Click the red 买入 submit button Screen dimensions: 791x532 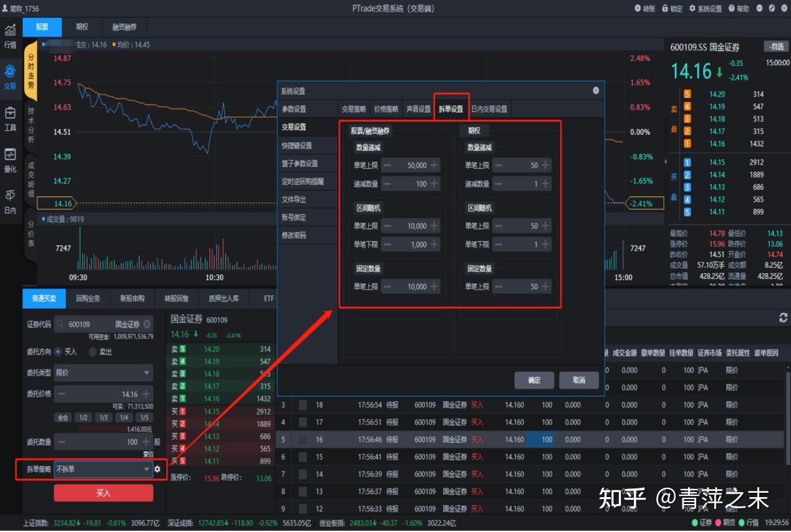pyautogui.click(x=103, y=493)
